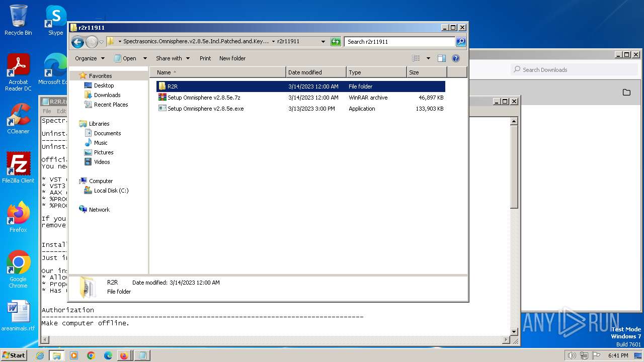Expand the Open button dropdown arrow
The height and width of the screenshot is (362, 644).
145,58
